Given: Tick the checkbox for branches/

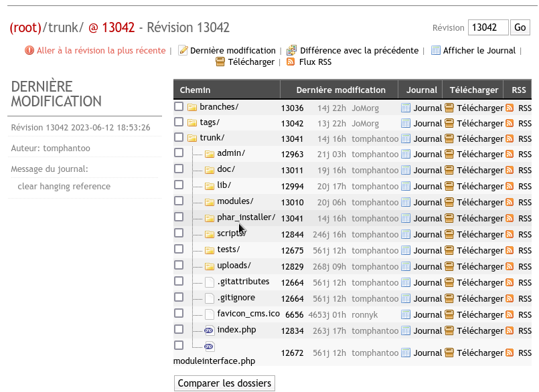Looking at the screenshot, I should click(x=179, y=106).
